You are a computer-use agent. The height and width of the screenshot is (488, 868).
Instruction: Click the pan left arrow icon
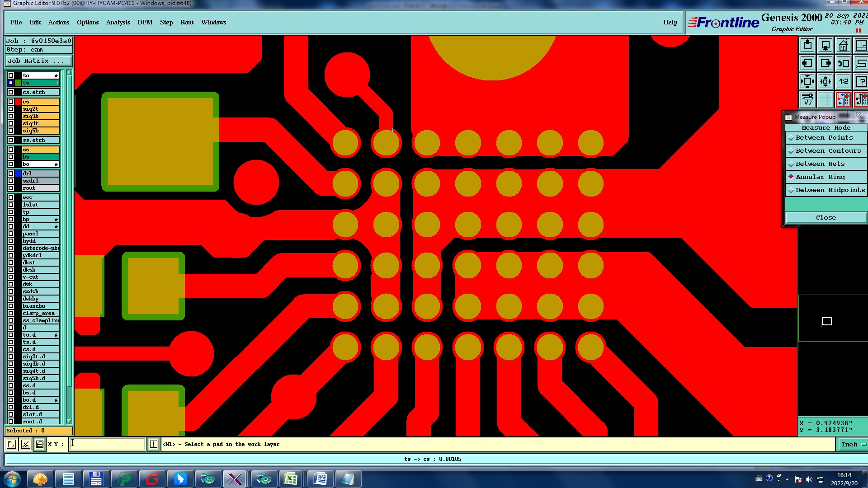[807, 64]
